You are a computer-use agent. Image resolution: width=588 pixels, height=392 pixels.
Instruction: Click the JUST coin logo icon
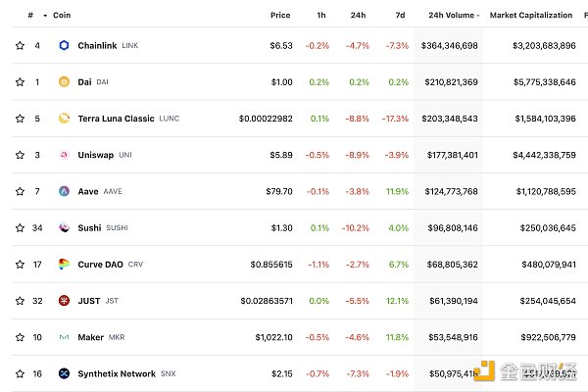pyautogui.click(x=65, y=301)
